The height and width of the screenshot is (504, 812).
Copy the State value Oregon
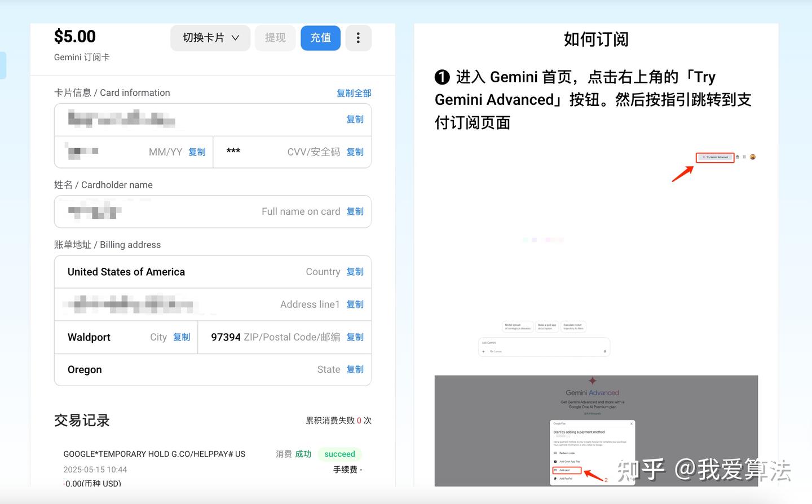tap(355, 369)
